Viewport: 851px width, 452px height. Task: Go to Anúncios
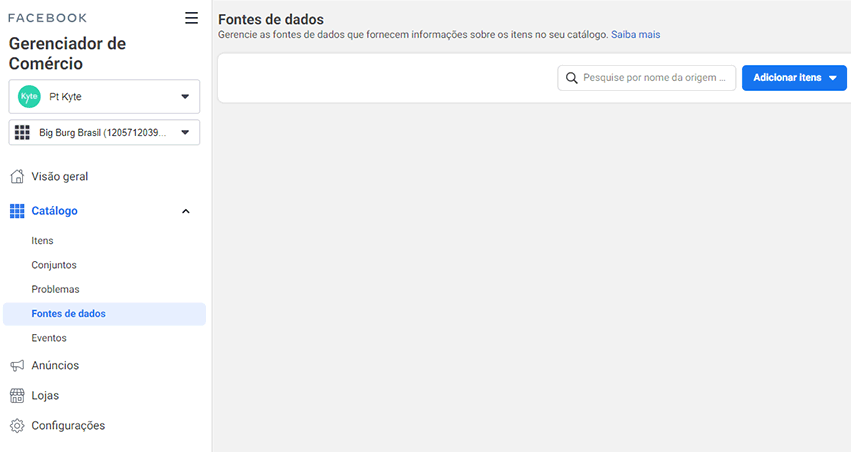pyautogui.click(x=55, y=366)
